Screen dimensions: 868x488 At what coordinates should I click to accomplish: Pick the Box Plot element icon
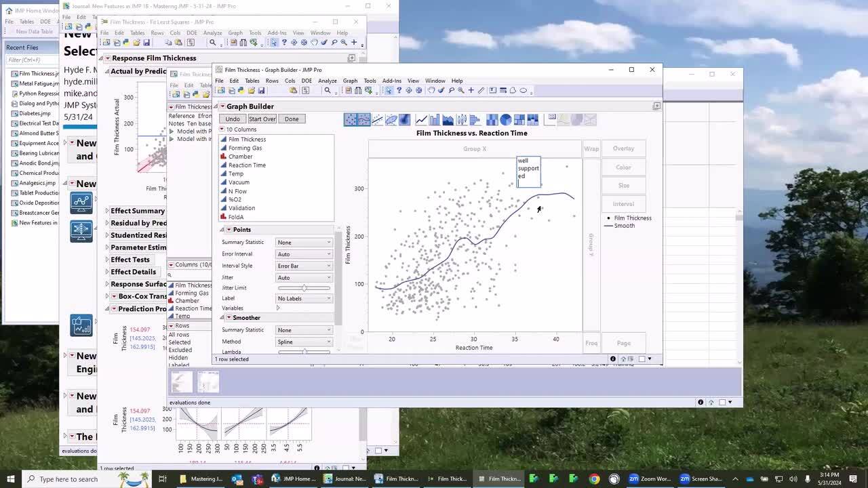(x=462, y=120)
